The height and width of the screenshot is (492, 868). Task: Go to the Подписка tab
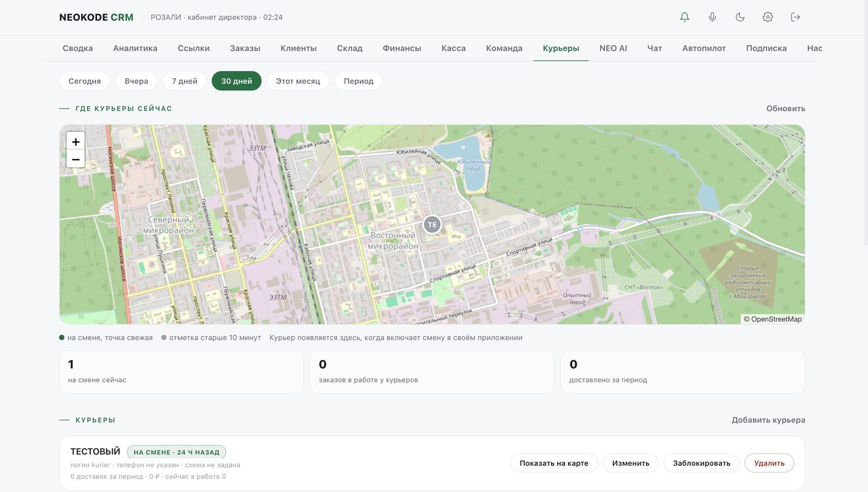pyautogui.click(x=766, y=48)
